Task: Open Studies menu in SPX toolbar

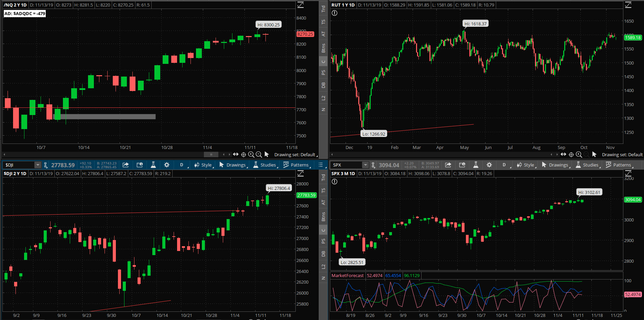Action: coord(588,165)
